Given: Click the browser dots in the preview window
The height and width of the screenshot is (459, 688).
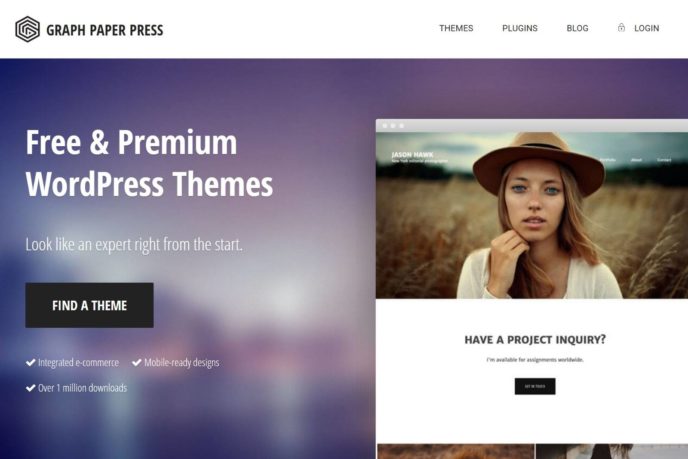Looking at the screenshot, I should point(393,126).
